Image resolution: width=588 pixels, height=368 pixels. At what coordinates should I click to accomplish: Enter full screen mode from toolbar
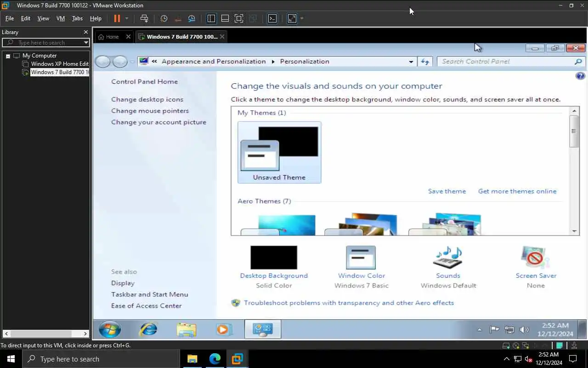239,18
